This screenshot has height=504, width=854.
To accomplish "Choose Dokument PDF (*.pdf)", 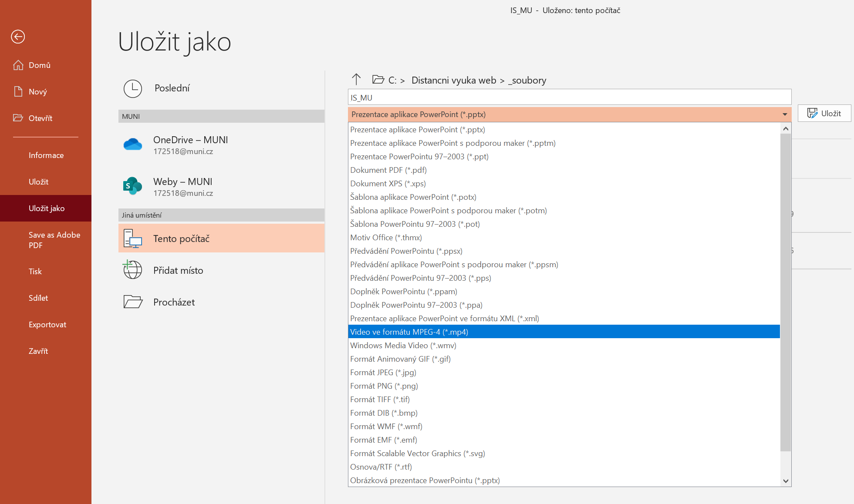I will pos(564,170).
